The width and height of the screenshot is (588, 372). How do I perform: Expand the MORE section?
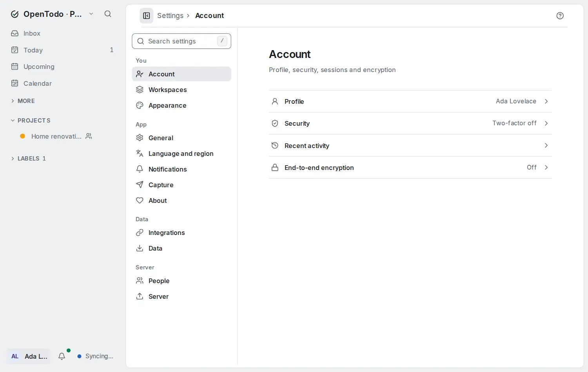[x=23, y=101]
